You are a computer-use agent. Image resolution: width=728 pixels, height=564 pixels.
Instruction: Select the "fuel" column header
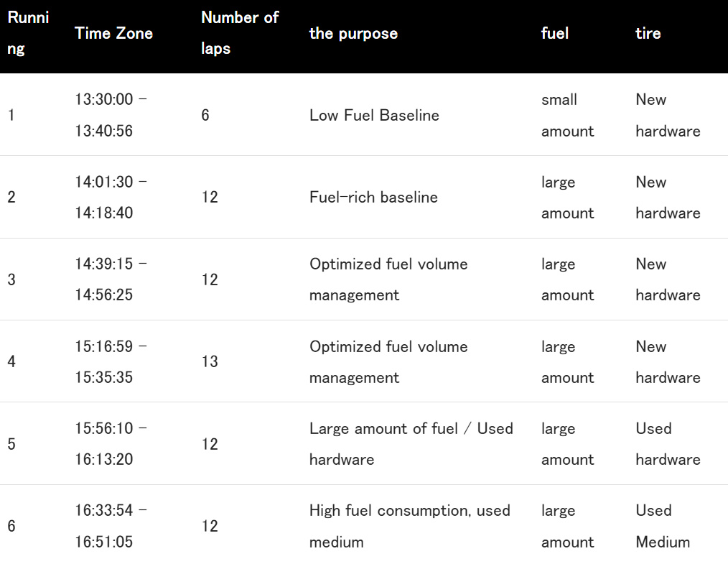[555, 33]
